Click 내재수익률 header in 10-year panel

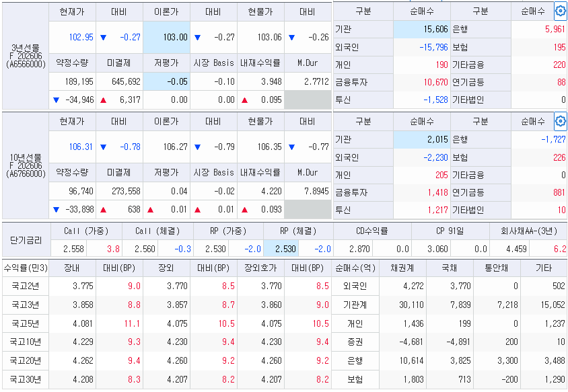(x=260, y=173)
